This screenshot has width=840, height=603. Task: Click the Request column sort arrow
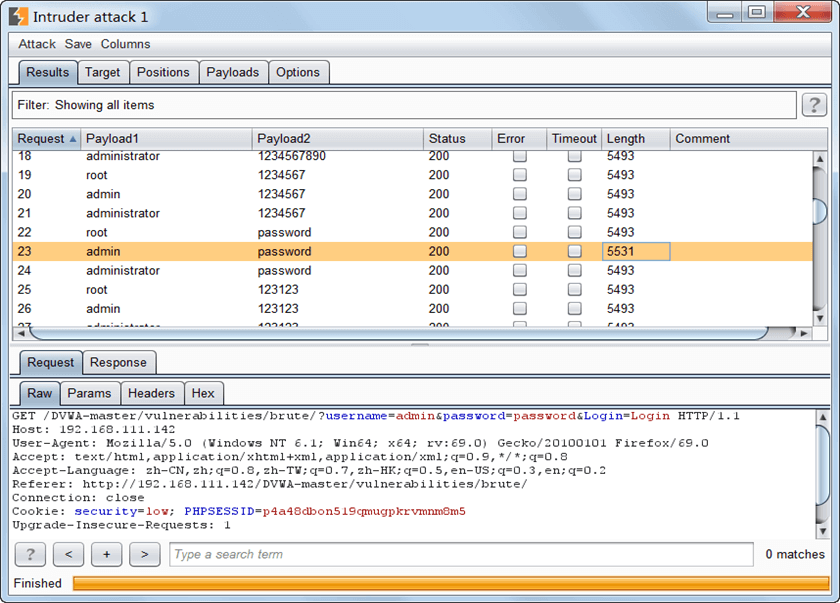(73, 139)
